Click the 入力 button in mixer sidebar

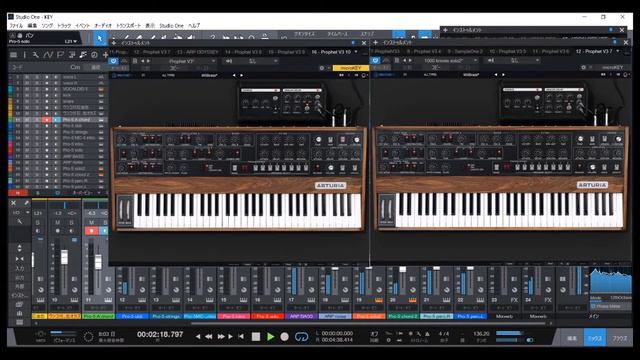[20, 269]
